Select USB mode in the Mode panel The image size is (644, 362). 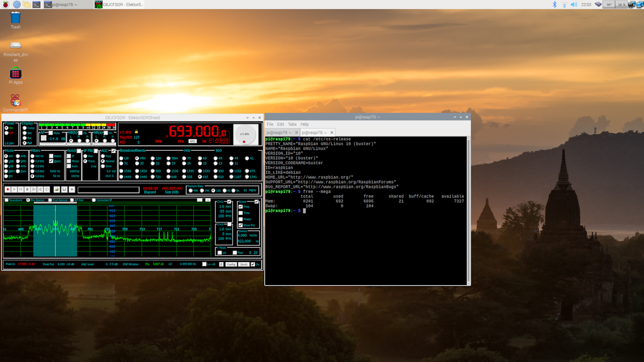coord(6,161)
